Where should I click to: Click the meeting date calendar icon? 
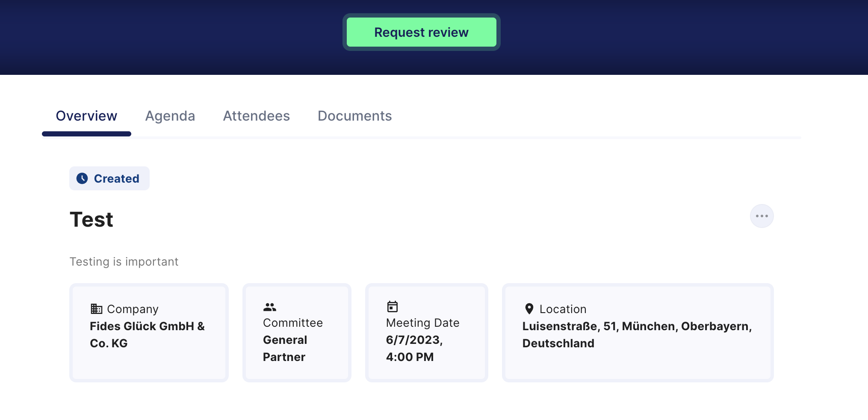(x=393, y=307)
